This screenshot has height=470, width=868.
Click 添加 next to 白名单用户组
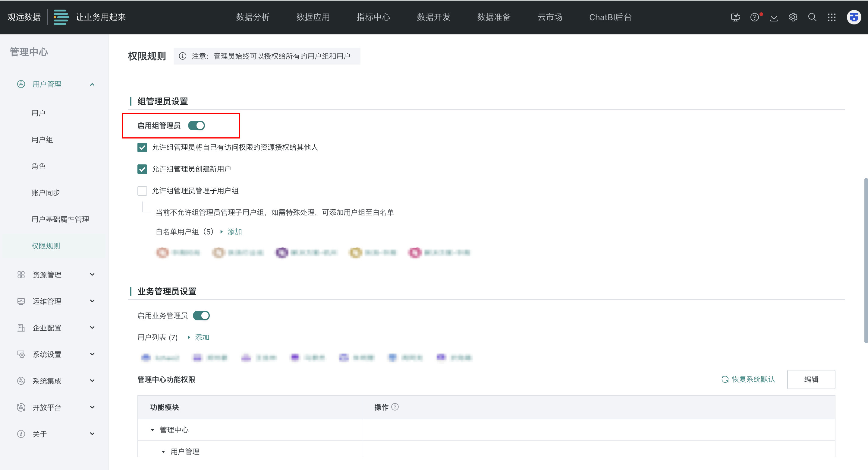pos(234,232)
